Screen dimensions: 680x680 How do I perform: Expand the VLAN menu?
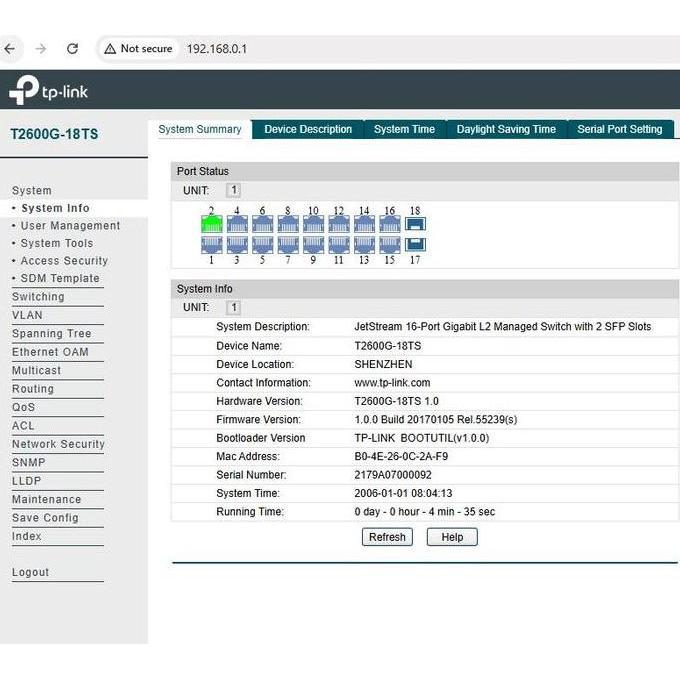(x=27, y=315)
